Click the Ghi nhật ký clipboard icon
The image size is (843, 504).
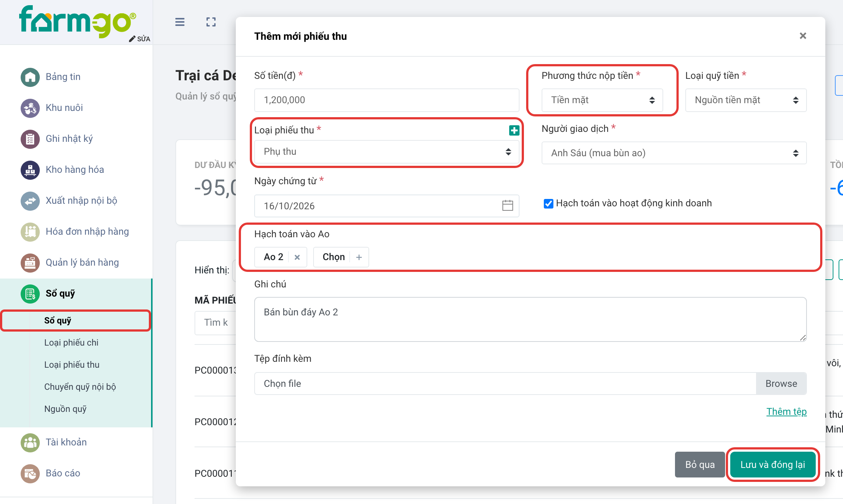point(30,139)
